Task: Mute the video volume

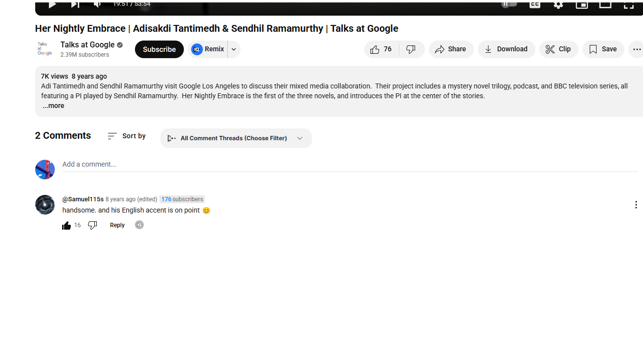Action: coord(97,4)
